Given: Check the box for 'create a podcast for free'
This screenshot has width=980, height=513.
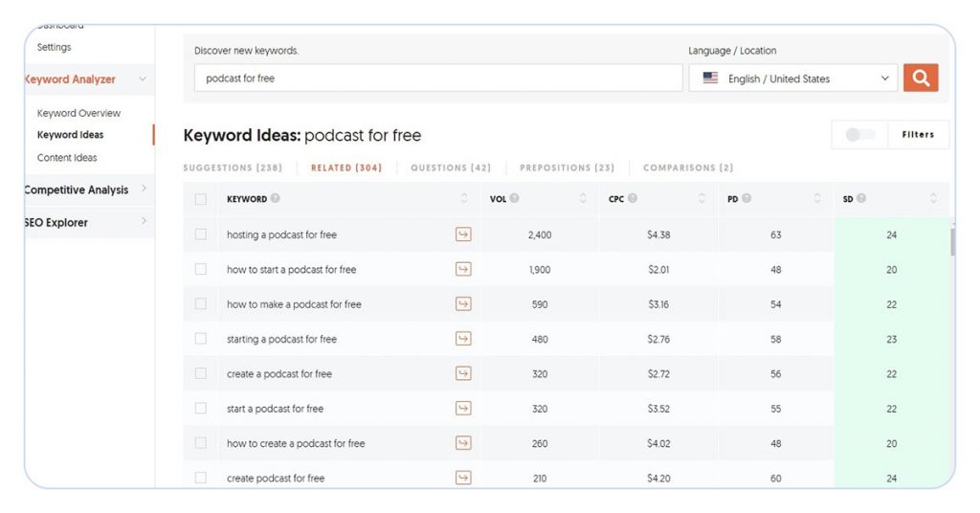Looking at the screenshot, I should tap(201, 373).
